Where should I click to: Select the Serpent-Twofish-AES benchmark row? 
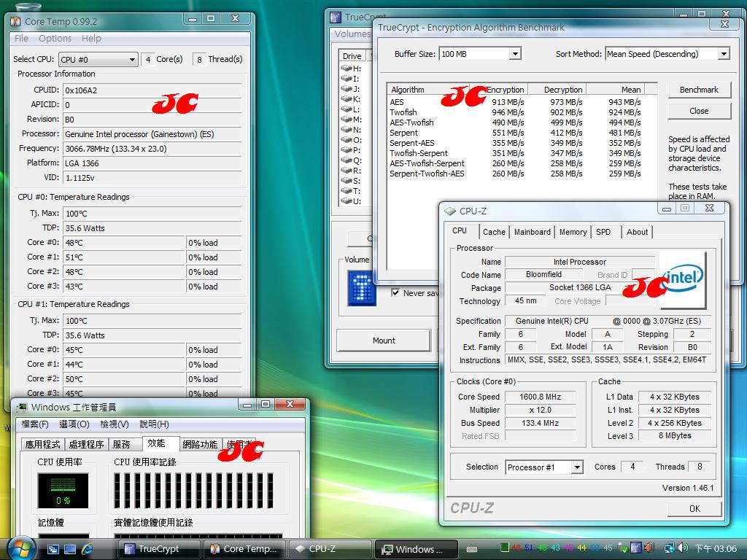516,174
